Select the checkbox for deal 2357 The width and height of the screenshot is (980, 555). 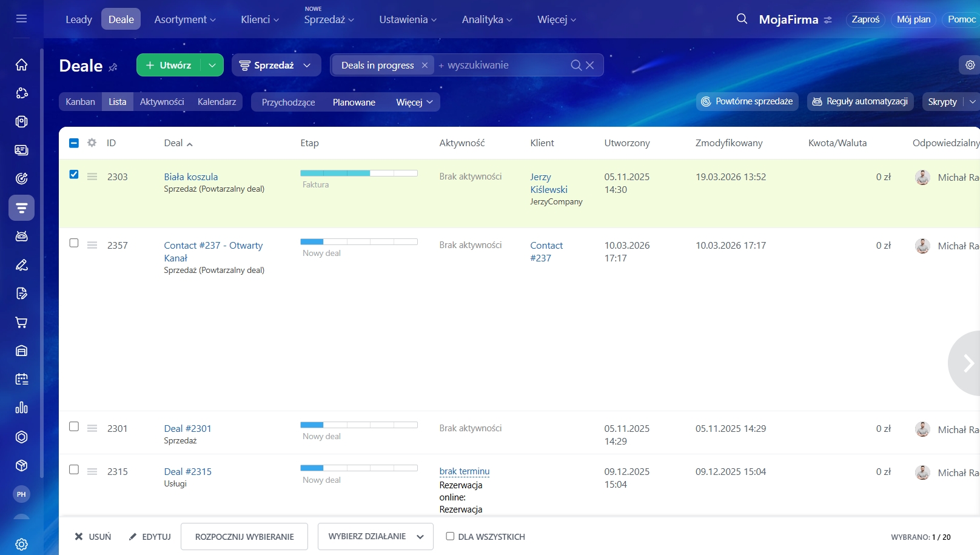pos(74,243)
